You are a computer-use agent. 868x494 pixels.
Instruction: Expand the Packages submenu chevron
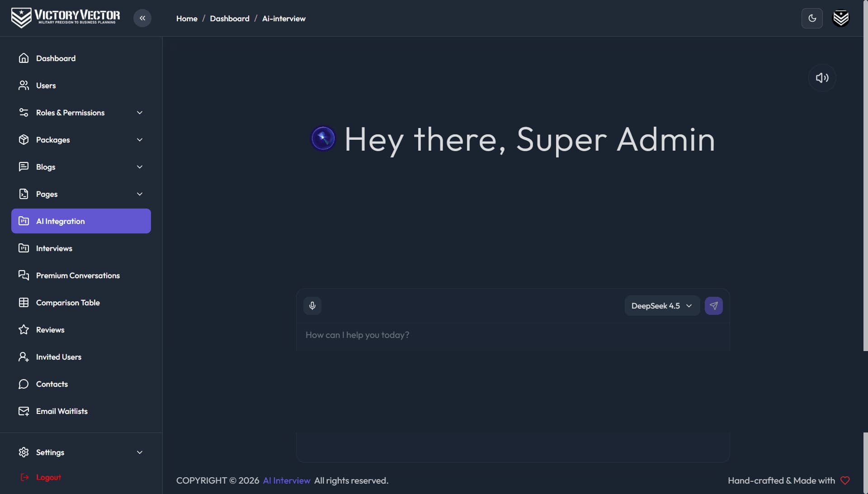point(140,140)
